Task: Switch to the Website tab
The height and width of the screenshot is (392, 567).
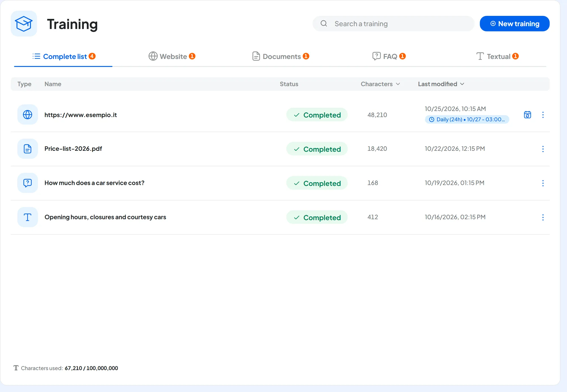Action: pos(172,56)
